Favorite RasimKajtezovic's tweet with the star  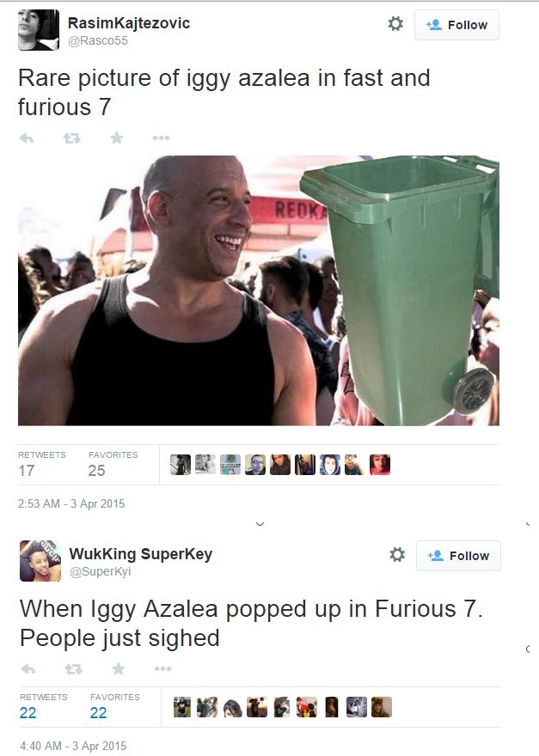click(x=116, y=138)
